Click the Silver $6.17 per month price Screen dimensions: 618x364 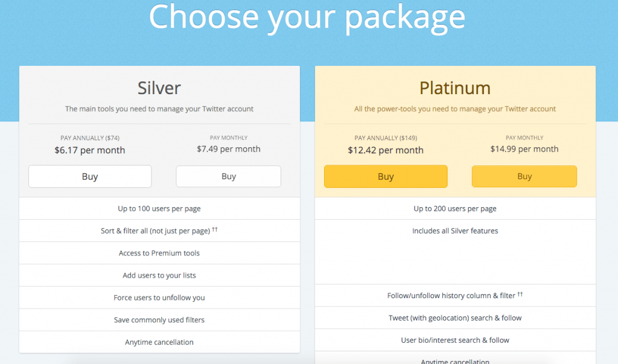[90, 150]
